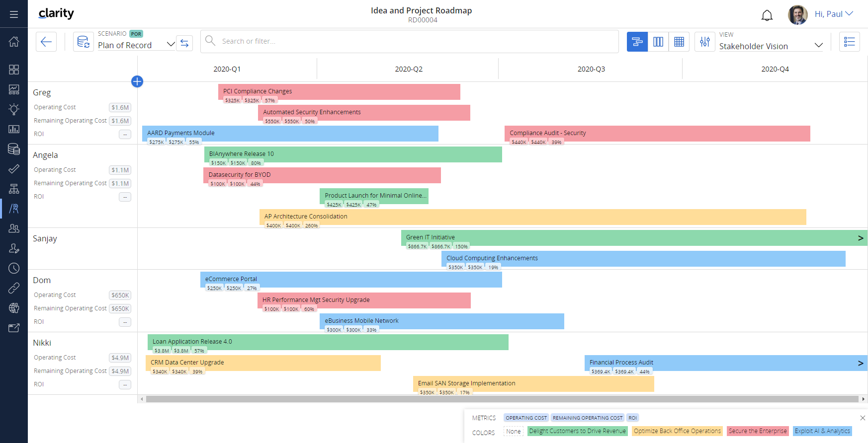
Task: Select None in the colors legend
Action: [514, 431]
